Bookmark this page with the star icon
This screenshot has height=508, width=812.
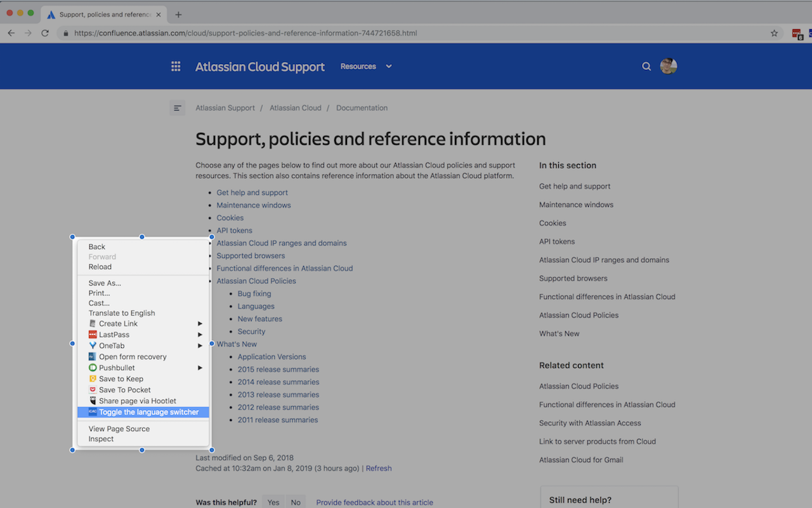coord(774,33)
